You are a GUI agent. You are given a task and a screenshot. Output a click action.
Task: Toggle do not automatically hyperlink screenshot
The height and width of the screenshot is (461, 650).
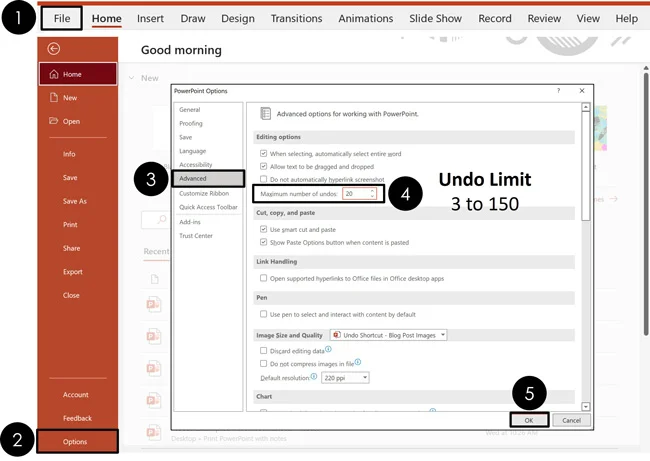263,179
